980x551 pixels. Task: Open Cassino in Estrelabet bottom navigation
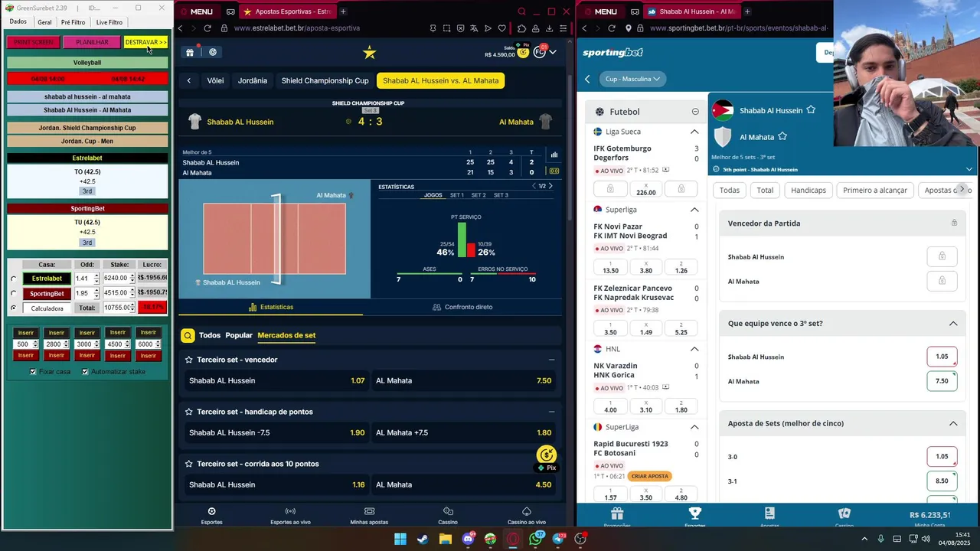448,515
